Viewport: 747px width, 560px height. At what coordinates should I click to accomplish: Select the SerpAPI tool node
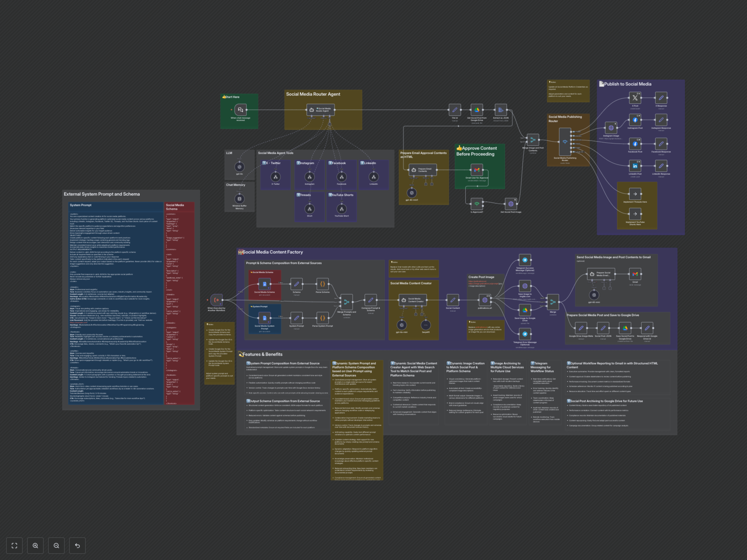[x=425, y=325]
